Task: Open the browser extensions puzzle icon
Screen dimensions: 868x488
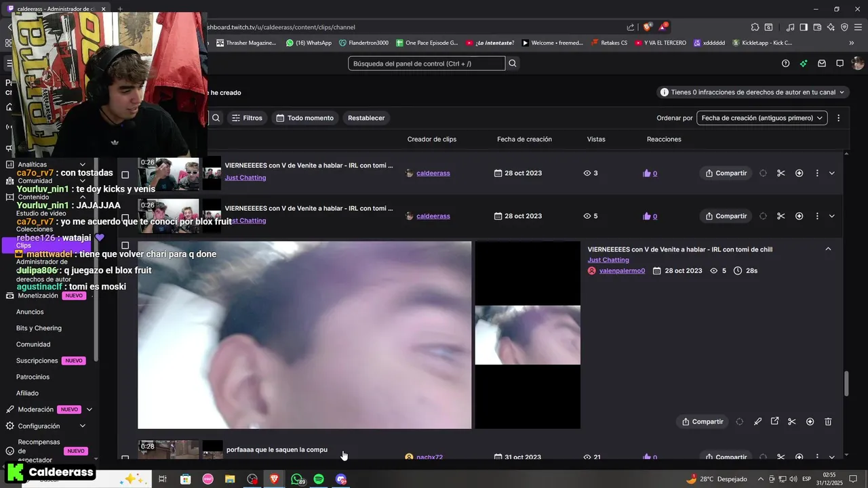Action: 755,27
